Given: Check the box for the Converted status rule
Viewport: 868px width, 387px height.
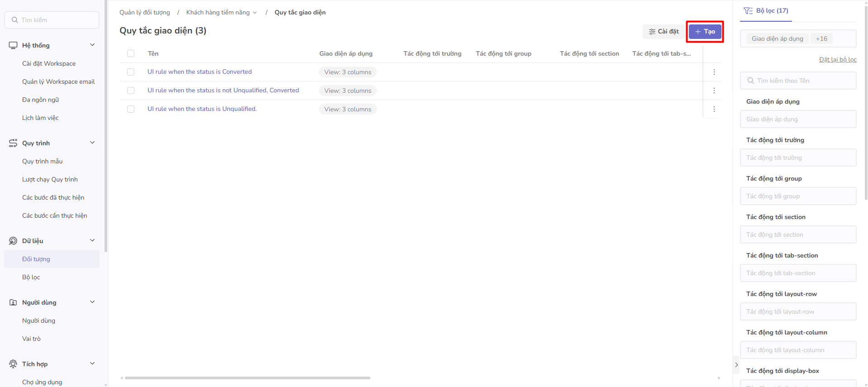Looking at the screenshot, I should pyautogui.click(x=131, y=72).
